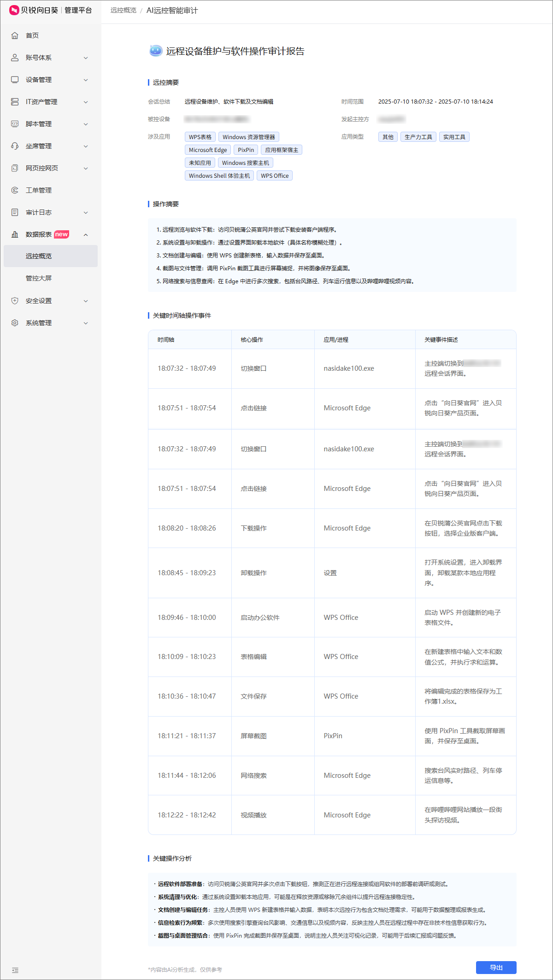Expand 账号体系 menu chevron
This screenshot has height=980, width=553.
pos(86,58)
